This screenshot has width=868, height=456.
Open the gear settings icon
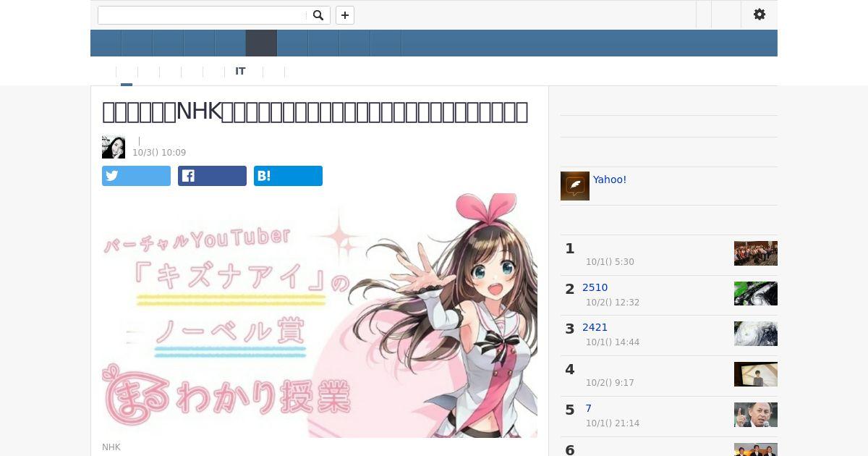[x=759, y=14]
